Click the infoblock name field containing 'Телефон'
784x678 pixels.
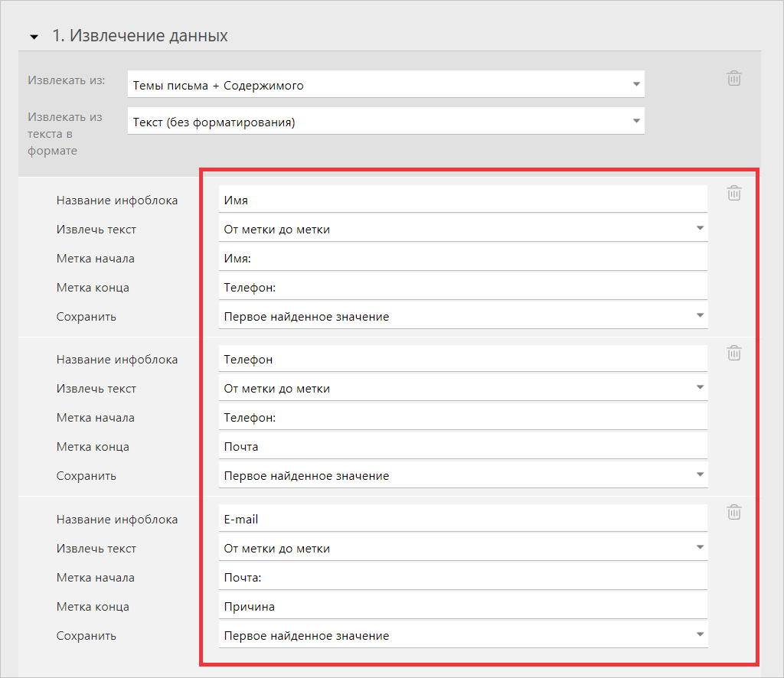463,359
